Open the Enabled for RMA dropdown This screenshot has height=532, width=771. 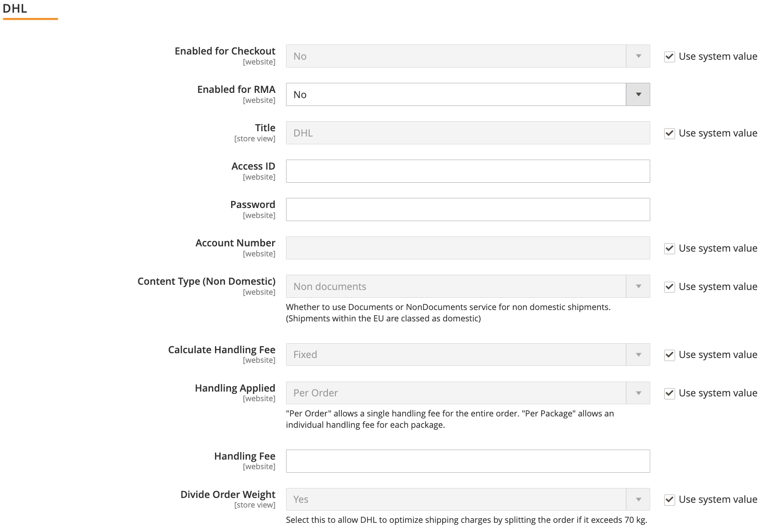[x=638, y=94]
